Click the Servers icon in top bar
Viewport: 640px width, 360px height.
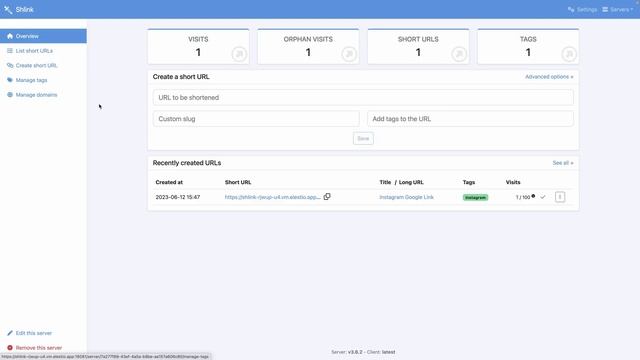click(605, 9)
